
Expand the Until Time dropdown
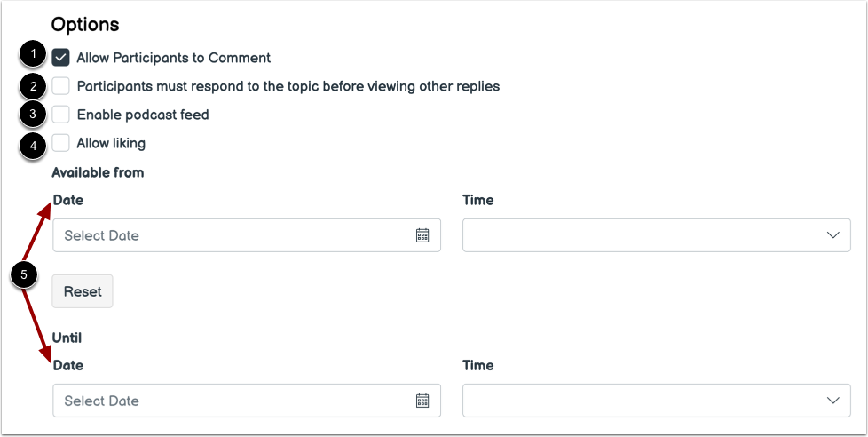coord(656,401)
